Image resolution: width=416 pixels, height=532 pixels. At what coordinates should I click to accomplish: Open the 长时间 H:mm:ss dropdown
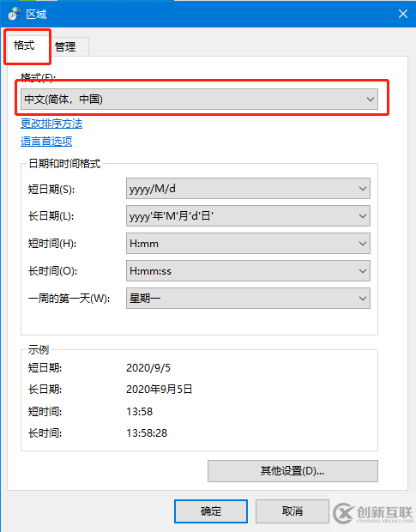(248, 271)
